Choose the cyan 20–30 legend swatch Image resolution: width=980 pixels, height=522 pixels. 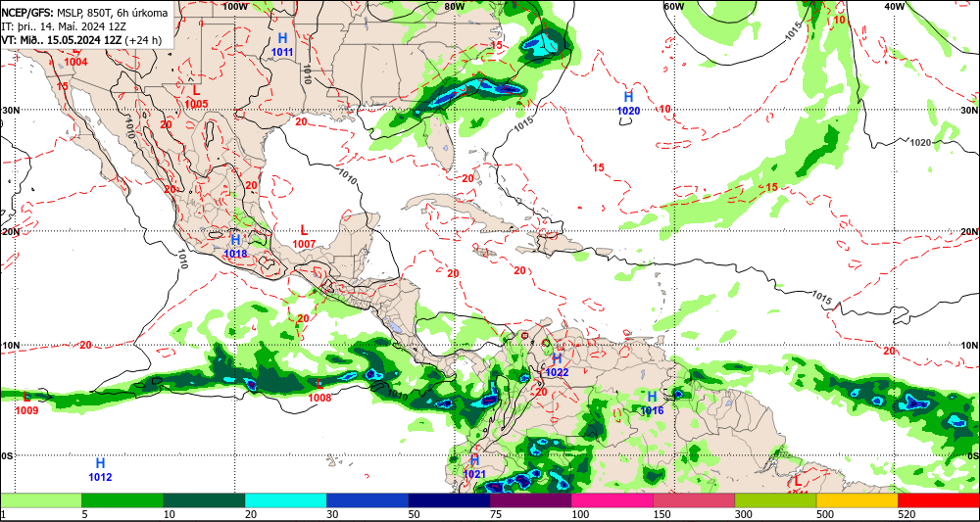point(285,500)
